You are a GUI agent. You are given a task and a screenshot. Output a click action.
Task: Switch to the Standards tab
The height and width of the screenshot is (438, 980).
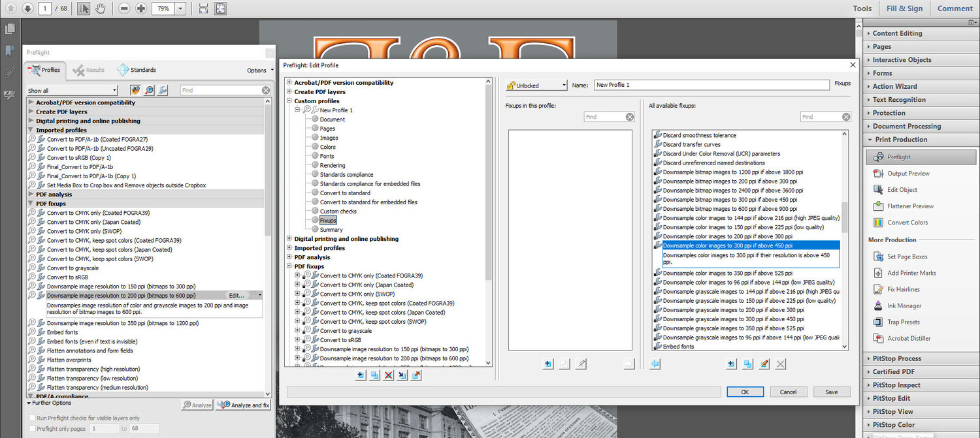[x=137, y=70]
